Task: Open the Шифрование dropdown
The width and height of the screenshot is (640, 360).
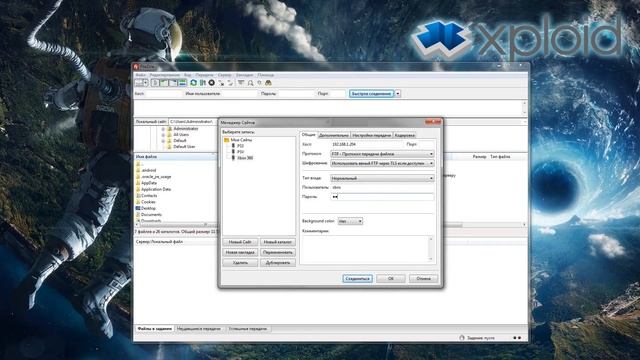Action: (382, 163)
